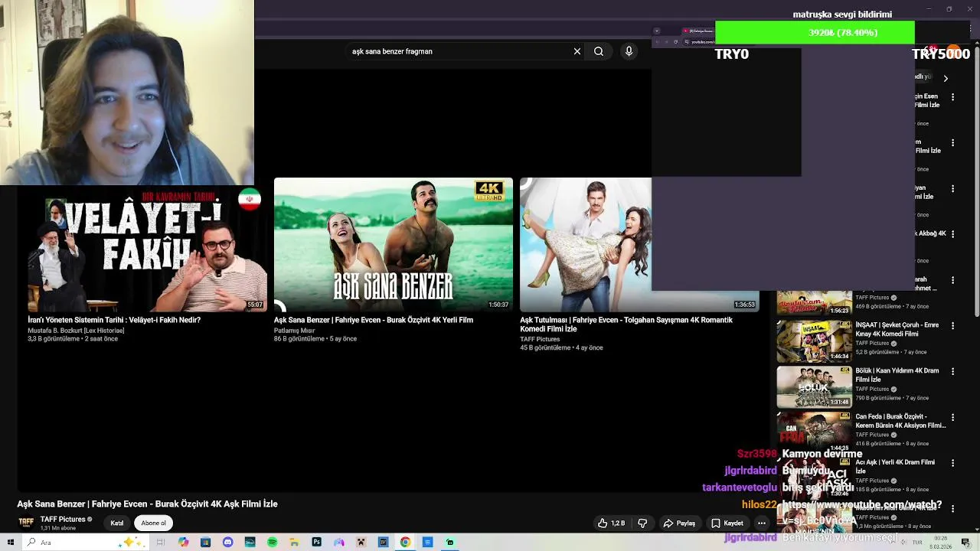
Task: Open the blue document app taskbar icon
Action: 427,543
